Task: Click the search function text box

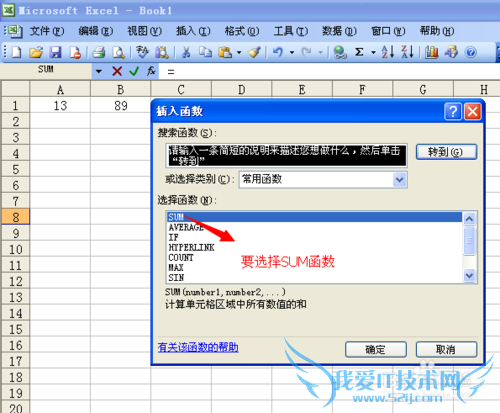Action: click(x=286, y=155)
